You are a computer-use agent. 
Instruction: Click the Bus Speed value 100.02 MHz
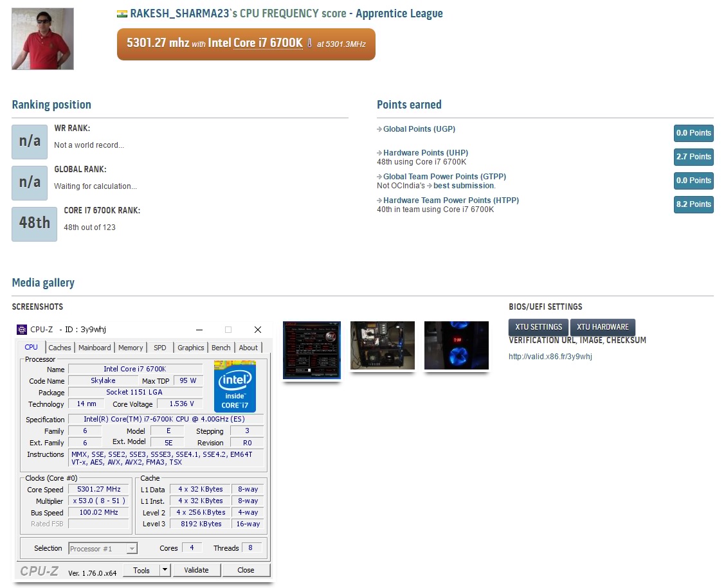pos(98,512)
